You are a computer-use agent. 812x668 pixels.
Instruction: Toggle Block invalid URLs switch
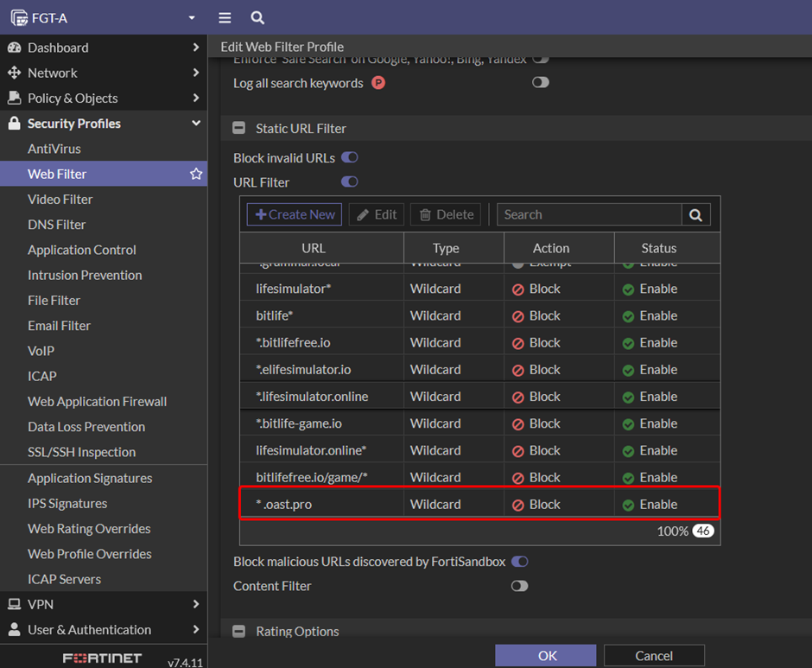350,157
